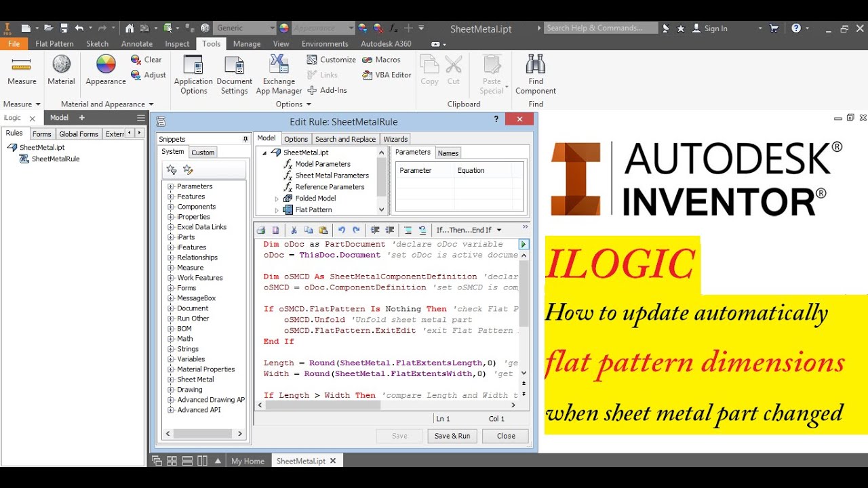
Task: Launch Exchange App Manager
Action: [279, 75]
